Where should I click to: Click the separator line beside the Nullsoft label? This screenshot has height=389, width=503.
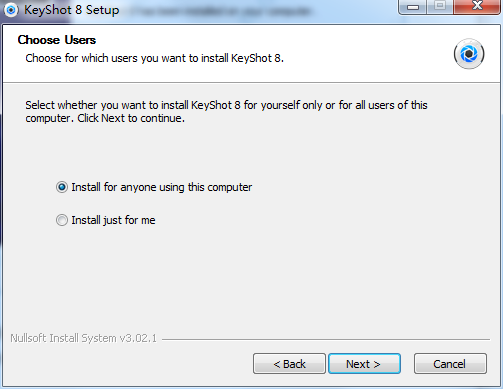(x=326, y=340)
